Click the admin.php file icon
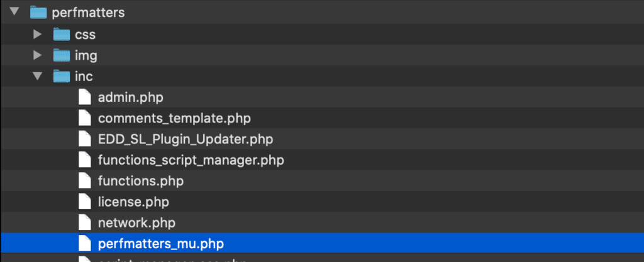644x262 pixels. pyautogui.click(x=85, y=97)
